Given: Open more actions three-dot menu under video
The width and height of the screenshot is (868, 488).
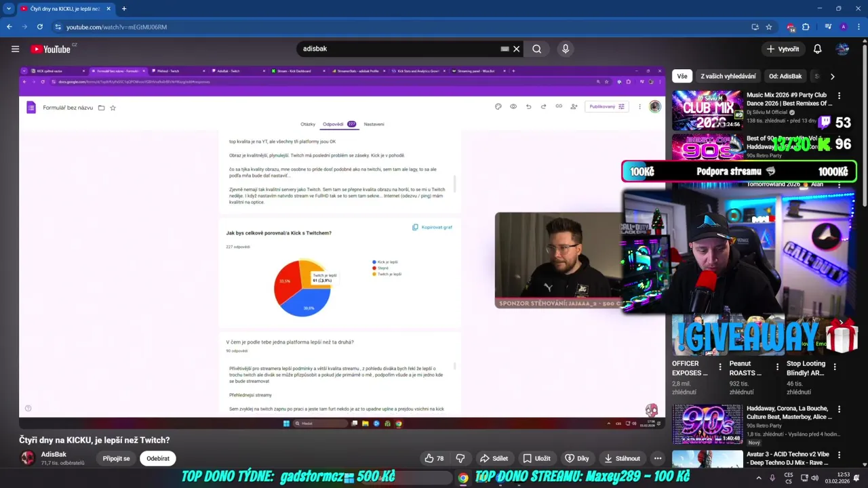Looking at the screenshot, I should pyautogui.click(x=657, y=458).
